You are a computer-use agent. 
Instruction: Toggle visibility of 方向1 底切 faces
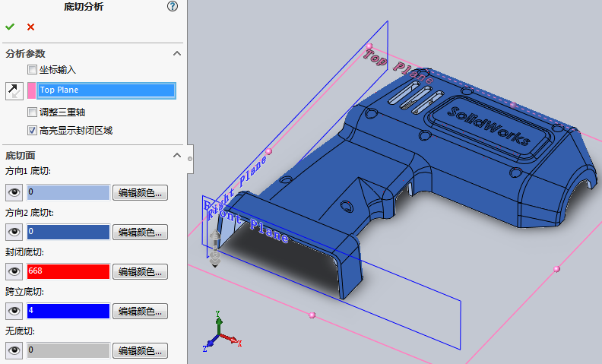(x=14, y=192)
